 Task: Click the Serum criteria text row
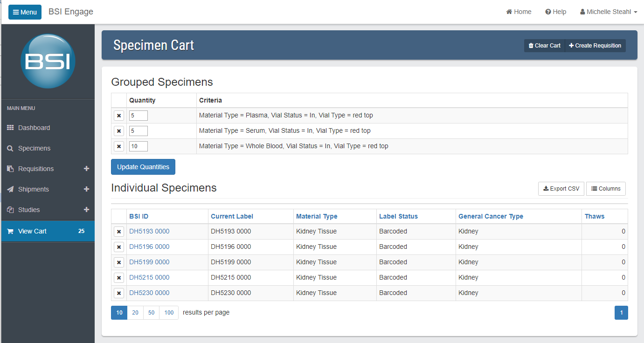(285, 130)
